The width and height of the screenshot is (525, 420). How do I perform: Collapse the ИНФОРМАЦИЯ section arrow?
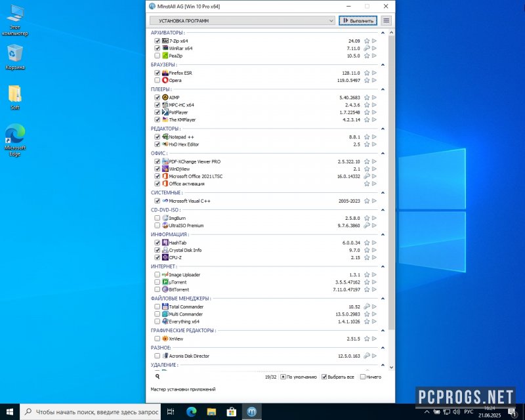point(383,234)
